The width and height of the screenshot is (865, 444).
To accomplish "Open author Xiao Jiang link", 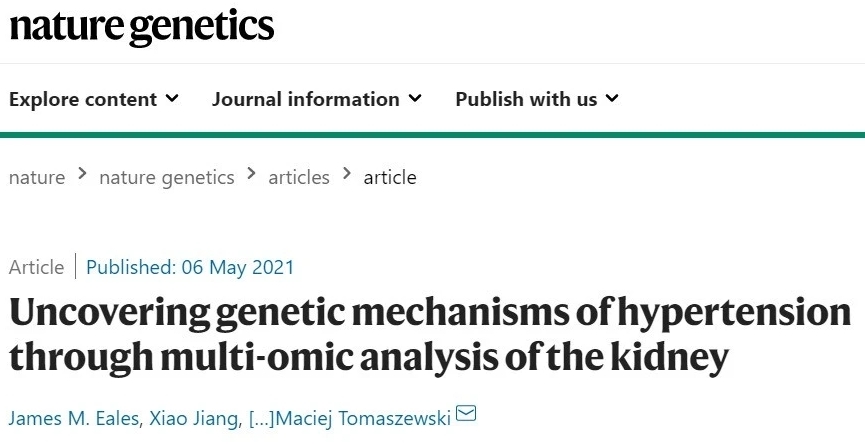I will pos(193,418).
